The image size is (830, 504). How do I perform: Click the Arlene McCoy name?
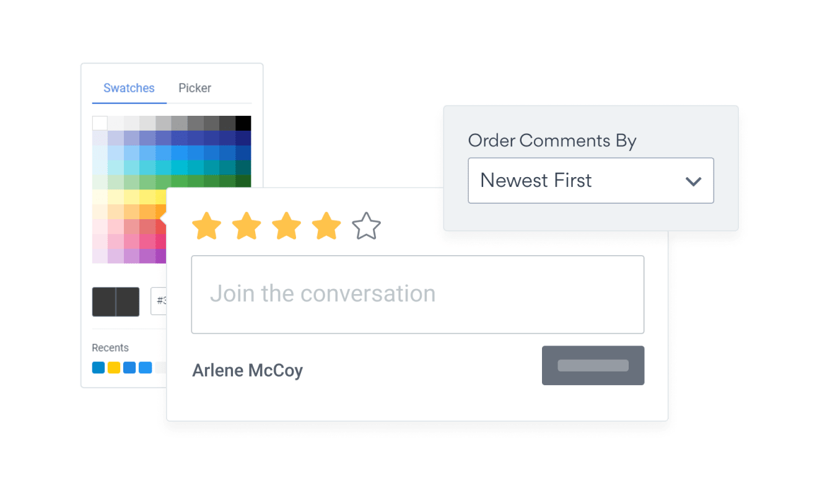pyautogui.click(x=247, y=370)
